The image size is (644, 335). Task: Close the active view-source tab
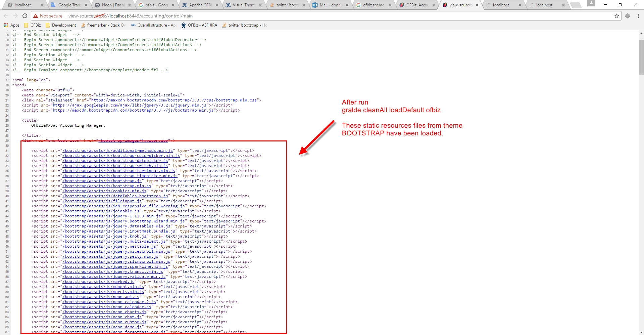pos(477,5)
